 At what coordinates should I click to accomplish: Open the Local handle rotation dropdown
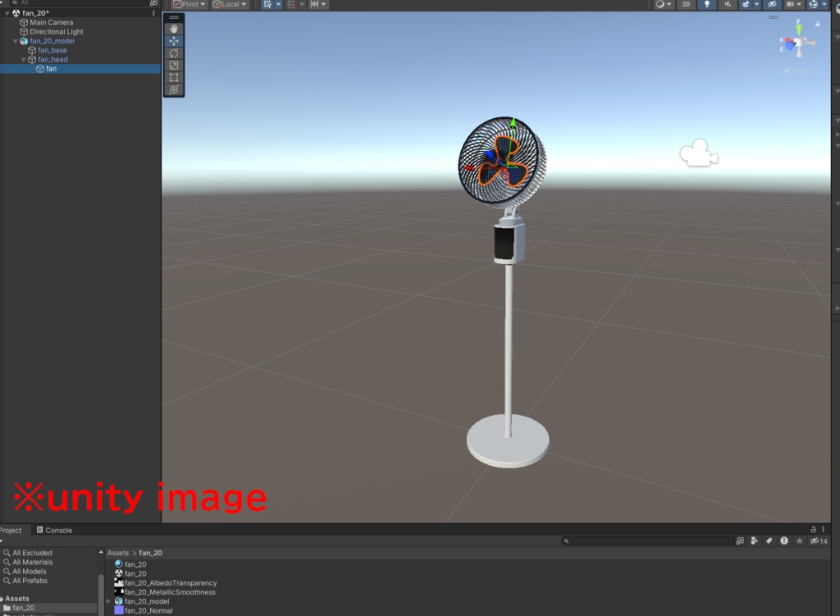point(230,4)
